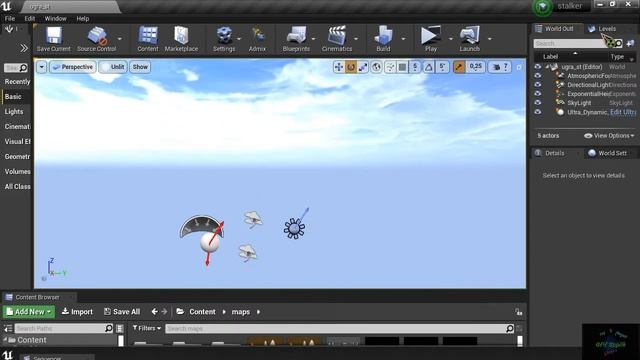The width and height of the screenshot is (640, 360).
Task: Click the create folder icon in Outliner
Action: point(630,43)
